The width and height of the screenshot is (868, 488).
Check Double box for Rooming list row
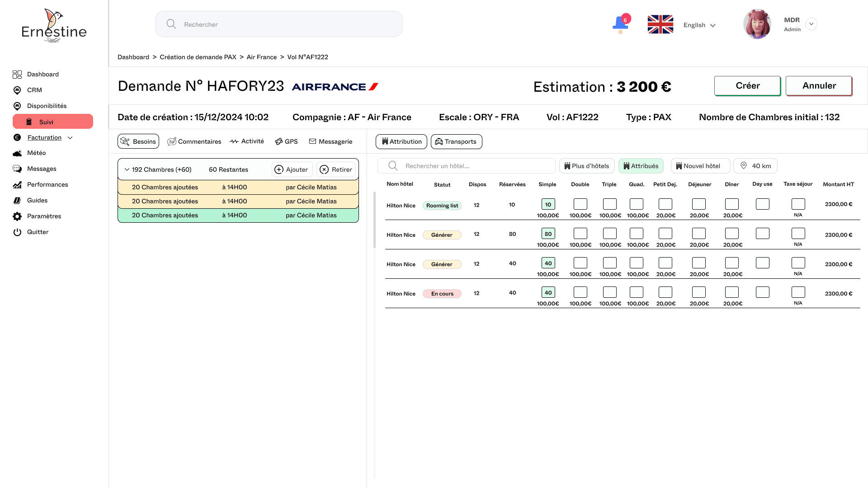pos(580,204)
